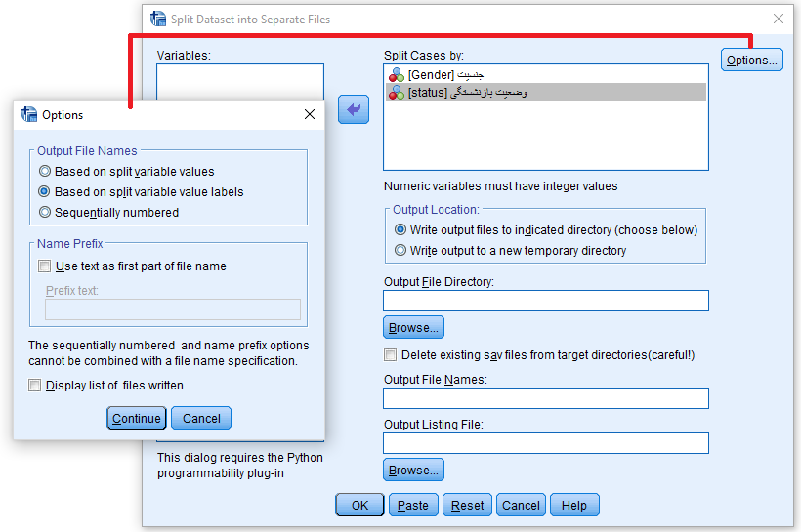Select 'Sequentially numbered' file naming

(44, 212)
